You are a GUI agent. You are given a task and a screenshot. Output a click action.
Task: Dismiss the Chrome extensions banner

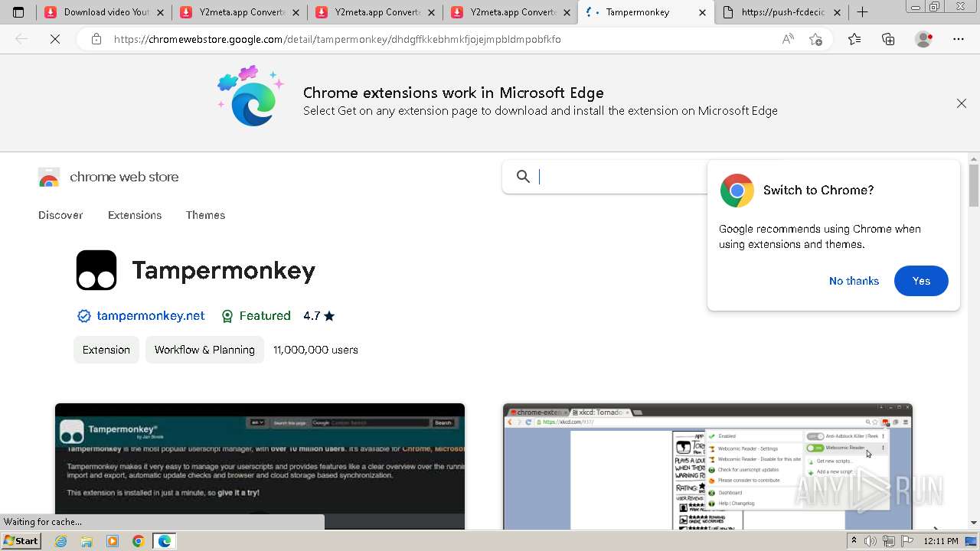tap(962, 103)
